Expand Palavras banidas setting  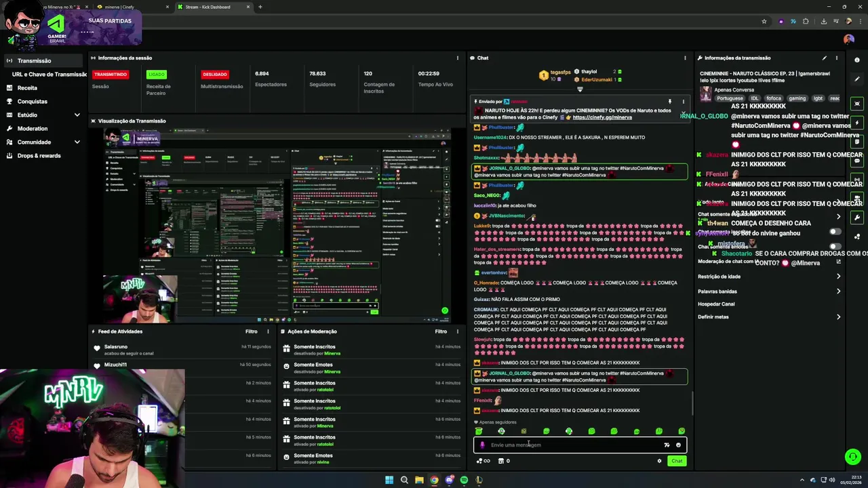click(x=838, y=291)
